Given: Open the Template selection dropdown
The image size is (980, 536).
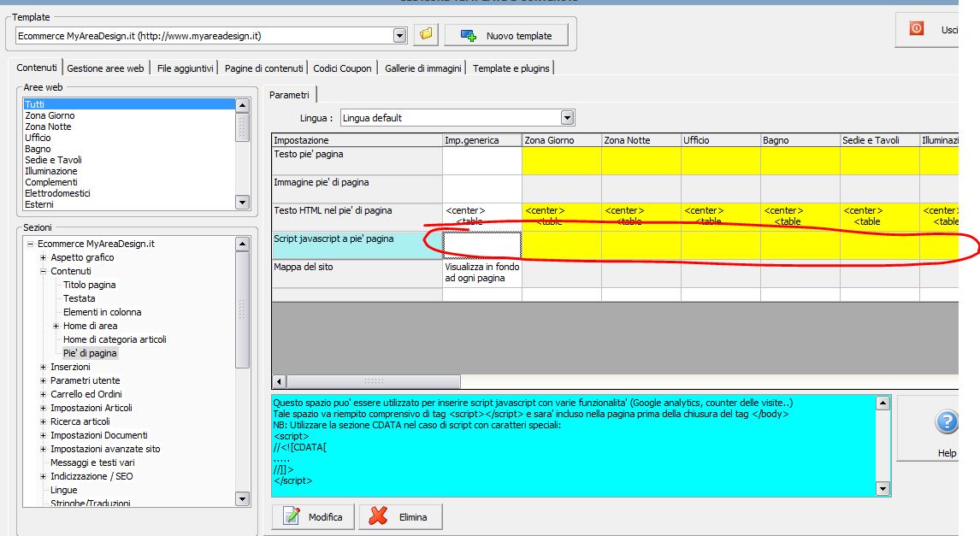Looking at the screenshot, I should (x=400, y=36).
